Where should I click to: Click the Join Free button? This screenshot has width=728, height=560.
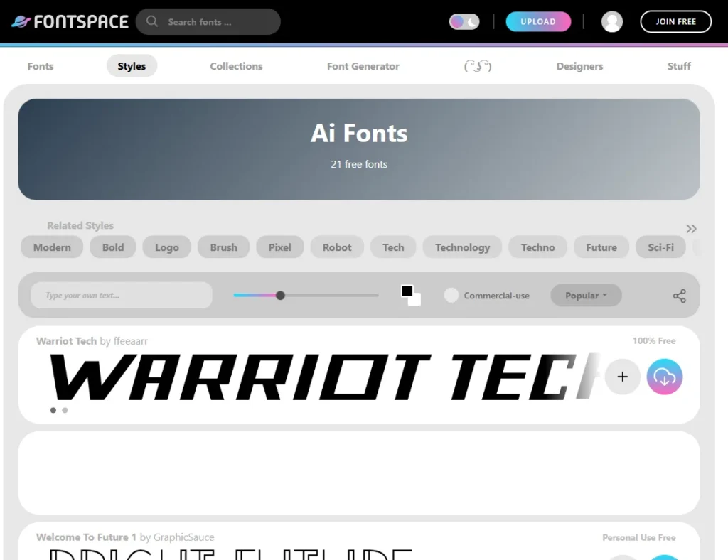pyautogui.click(x=675, y=22)
